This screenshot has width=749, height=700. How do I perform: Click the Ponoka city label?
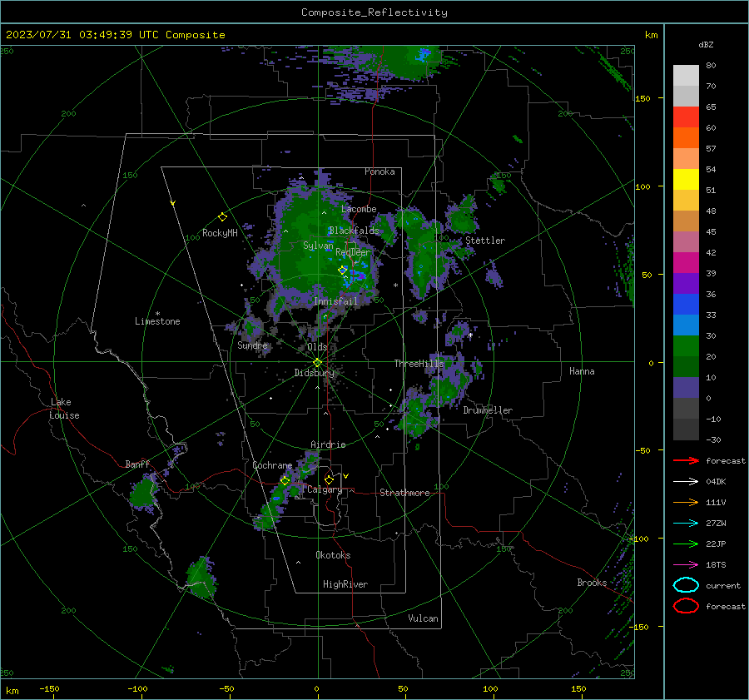pos(379,171)
